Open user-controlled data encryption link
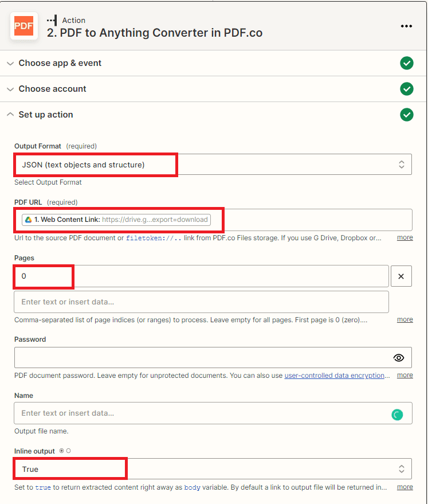428x504 pixels. pos(334,376)
